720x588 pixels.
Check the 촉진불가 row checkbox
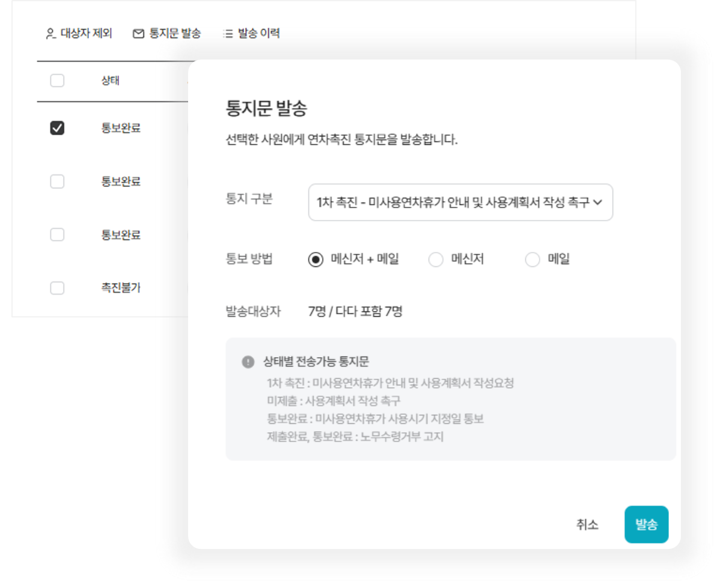[x=57, y=288]
